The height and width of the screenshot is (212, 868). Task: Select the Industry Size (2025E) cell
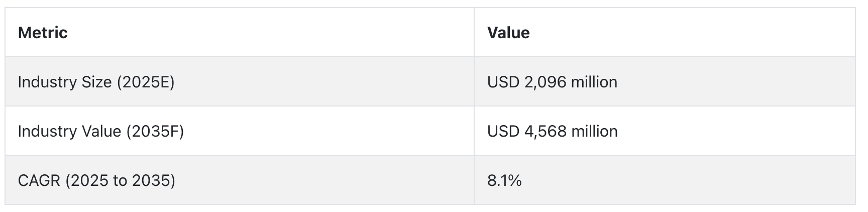tap(240, 81)
